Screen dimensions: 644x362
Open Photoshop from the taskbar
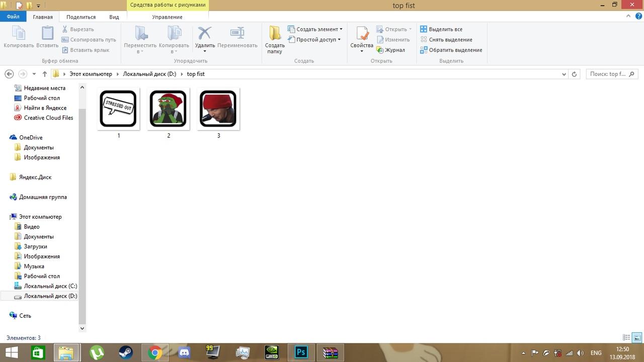pyautogui.click(x=301, y=352)
